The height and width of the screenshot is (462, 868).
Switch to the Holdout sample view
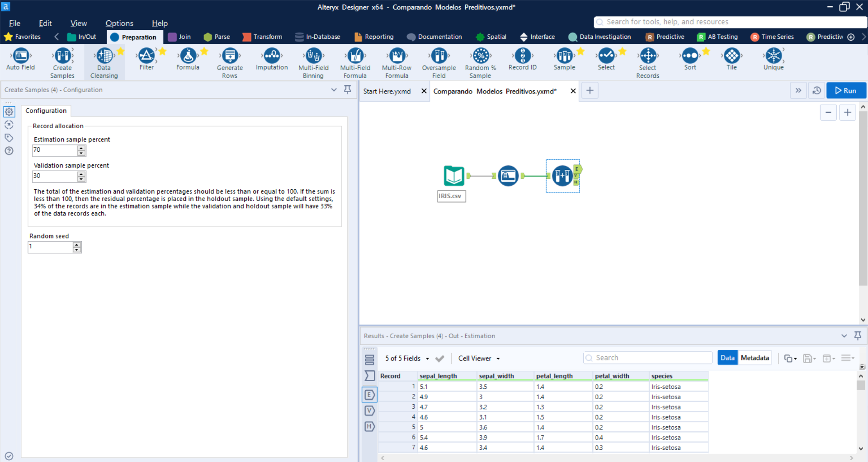[369, 426]
